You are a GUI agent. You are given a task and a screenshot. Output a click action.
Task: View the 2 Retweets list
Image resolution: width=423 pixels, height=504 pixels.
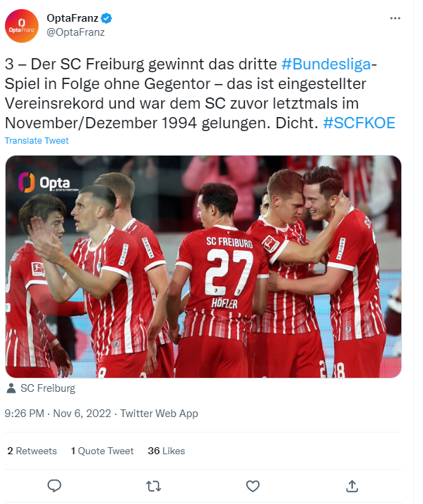[32, 451]
